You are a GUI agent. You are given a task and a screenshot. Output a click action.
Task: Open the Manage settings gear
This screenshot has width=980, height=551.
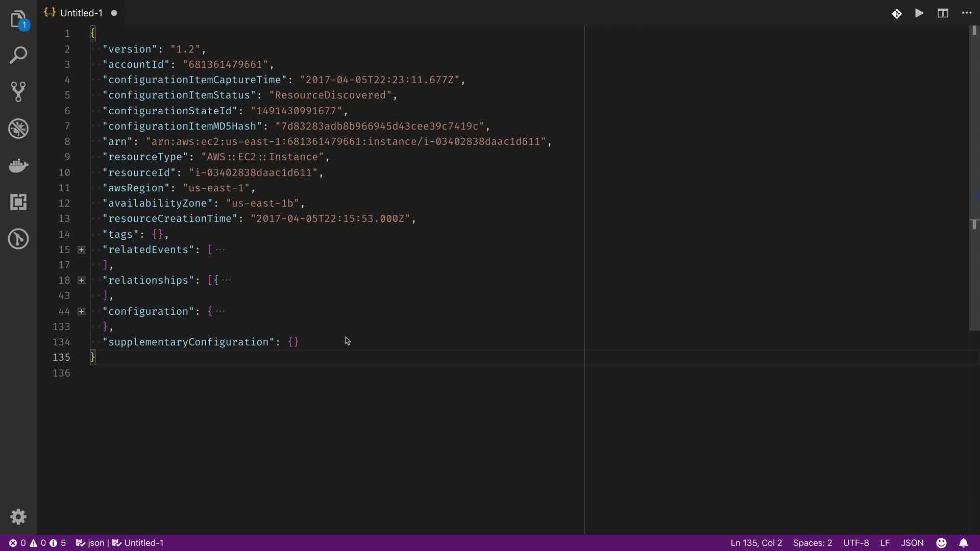point(18,517)
